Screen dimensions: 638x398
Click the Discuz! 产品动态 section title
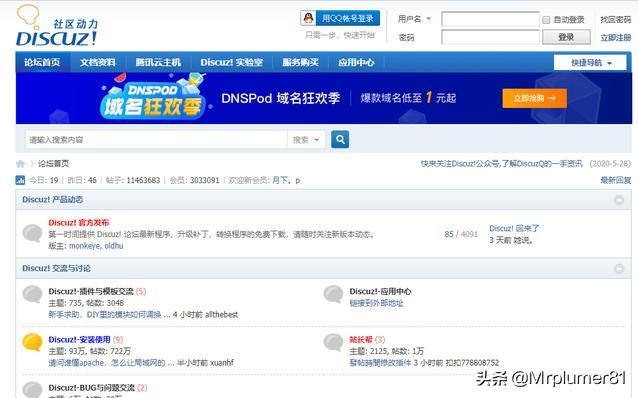pyautogui.click(x=52, y=200)
